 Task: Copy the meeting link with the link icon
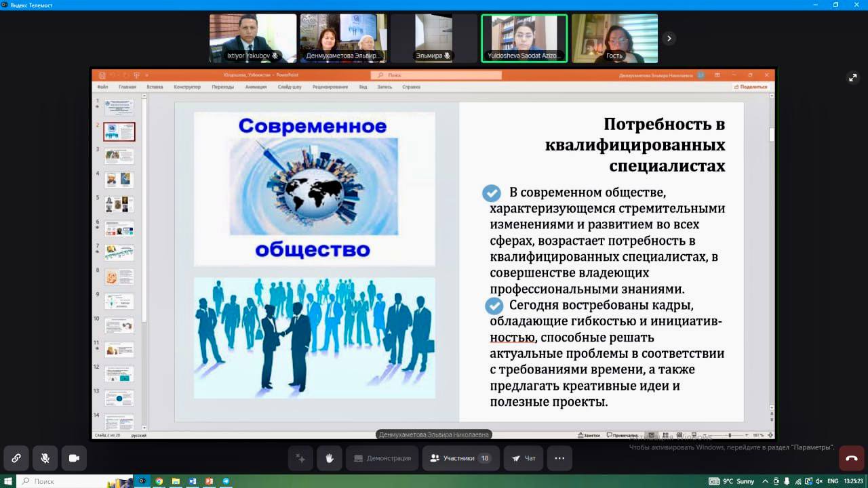16,458
